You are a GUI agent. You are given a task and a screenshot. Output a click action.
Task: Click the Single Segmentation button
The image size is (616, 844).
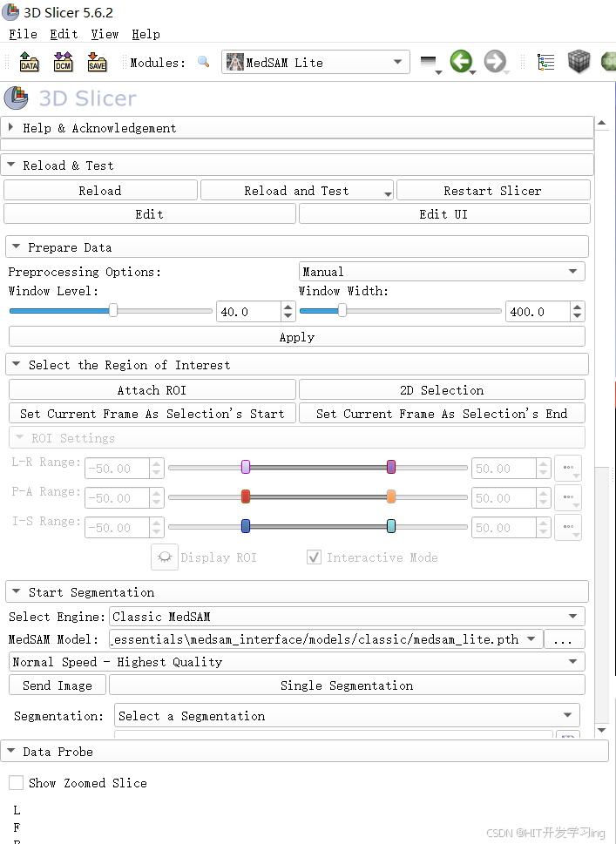(347, 685)
